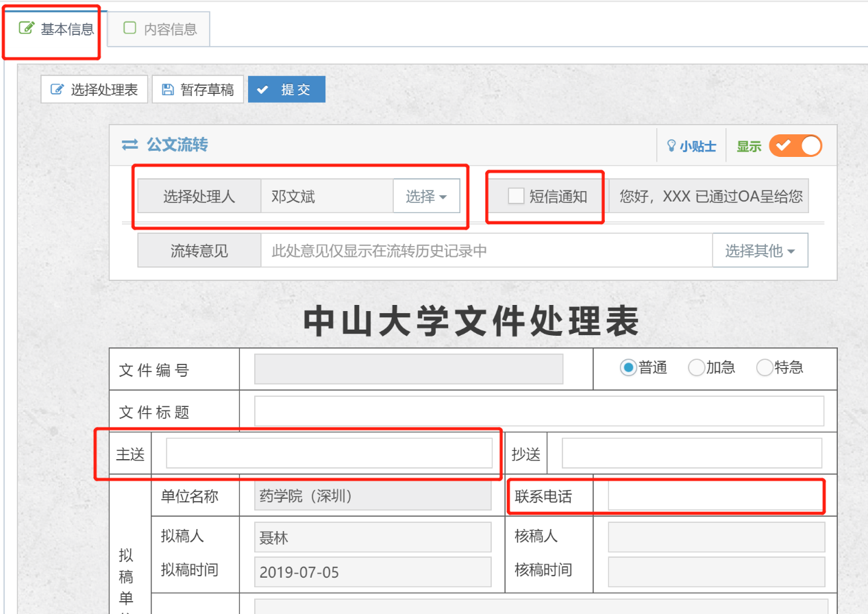Click the save disk icon for 暂存草稿
The image size is (868, 614).
click(x=167, y=90)
